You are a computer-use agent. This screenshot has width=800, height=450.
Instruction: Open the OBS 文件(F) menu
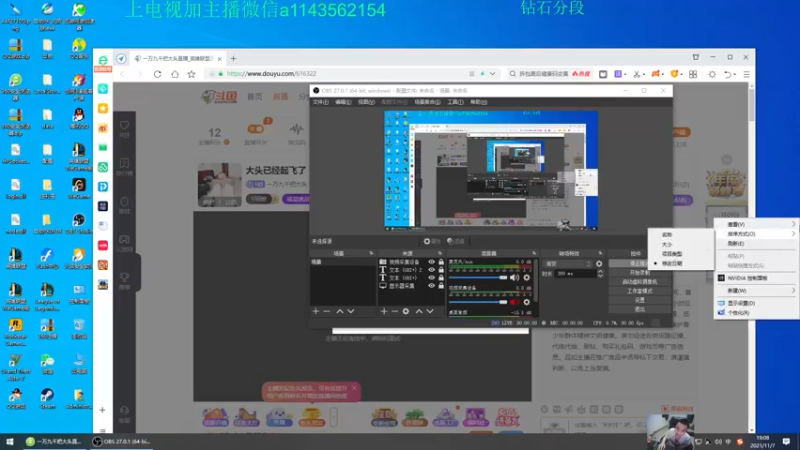tap(320, 102)
